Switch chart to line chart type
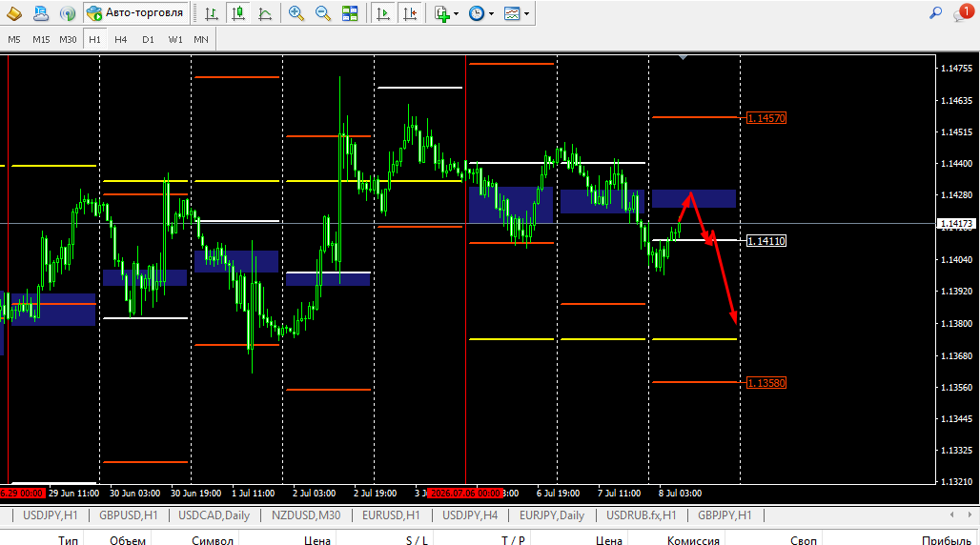Viewport: 980px width, 545px height. [x=265, y=13]
